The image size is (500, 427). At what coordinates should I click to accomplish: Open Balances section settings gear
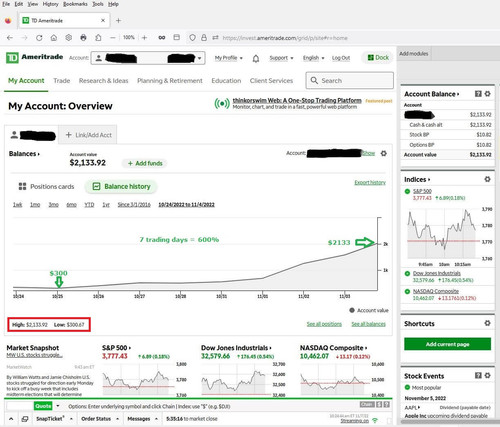point(384,154)
